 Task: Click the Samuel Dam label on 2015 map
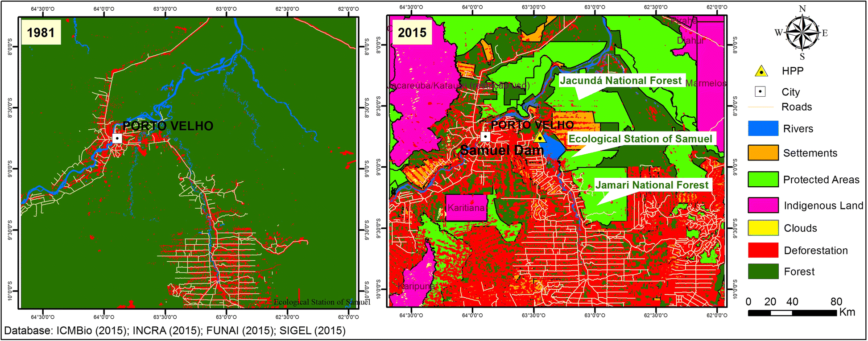(x=502, y=151)
